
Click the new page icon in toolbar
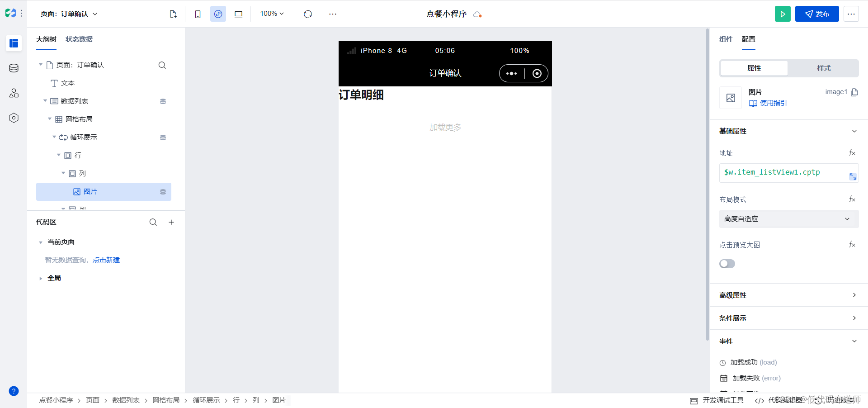173,14
